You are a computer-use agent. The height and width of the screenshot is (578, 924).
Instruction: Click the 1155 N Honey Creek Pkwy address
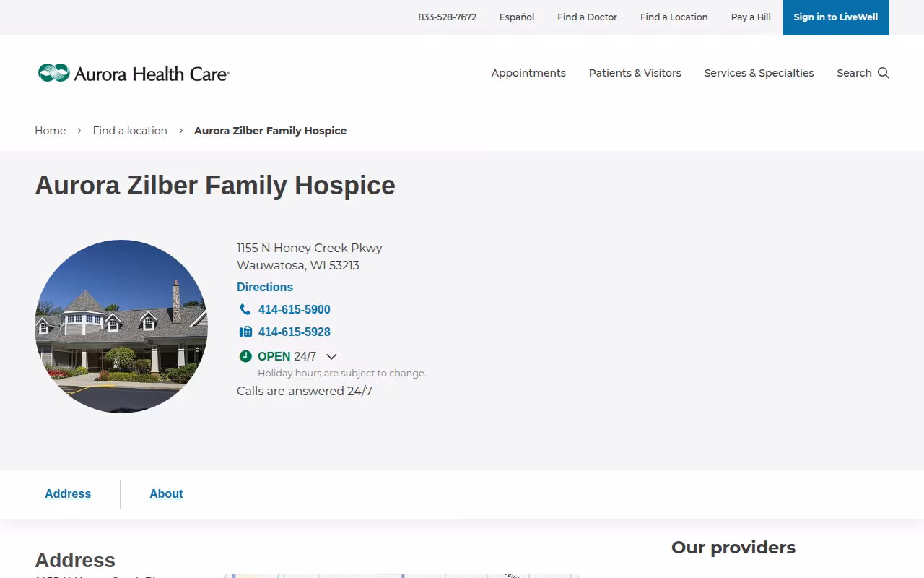[310, 248]
